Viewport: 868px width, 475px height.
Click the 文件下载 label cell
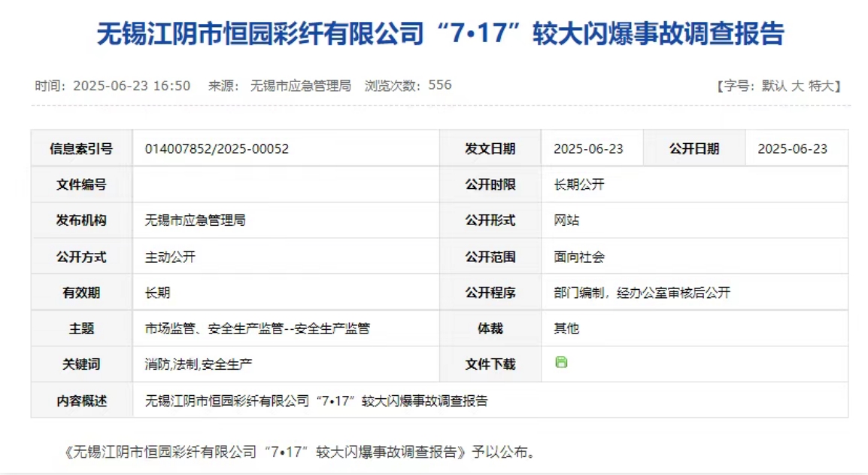[x=490, y=364]
